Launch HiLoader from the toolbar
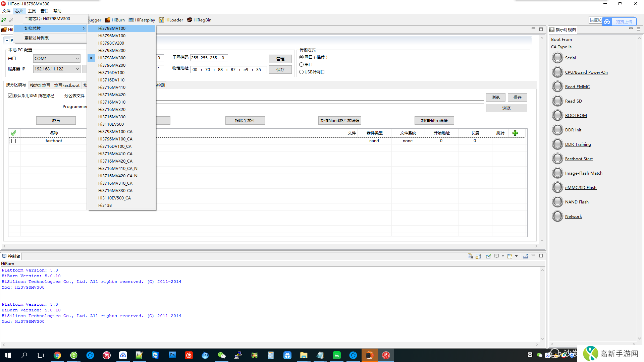 [171, 20]
